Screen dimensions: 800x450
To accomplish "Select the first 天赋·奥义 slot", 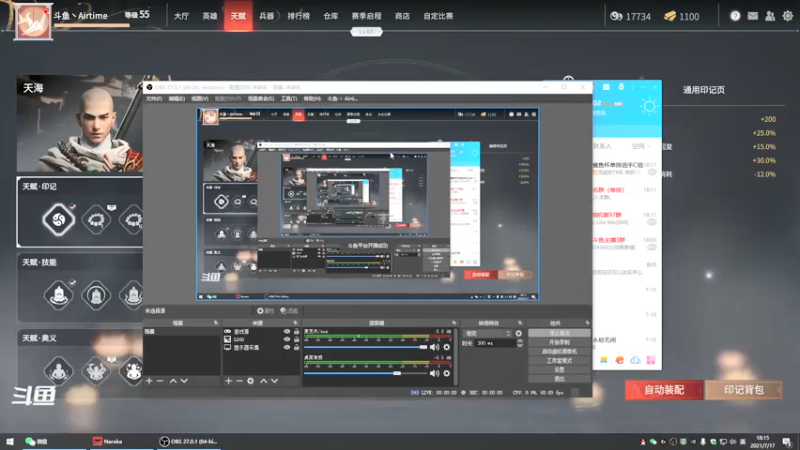I will (59, 370).
